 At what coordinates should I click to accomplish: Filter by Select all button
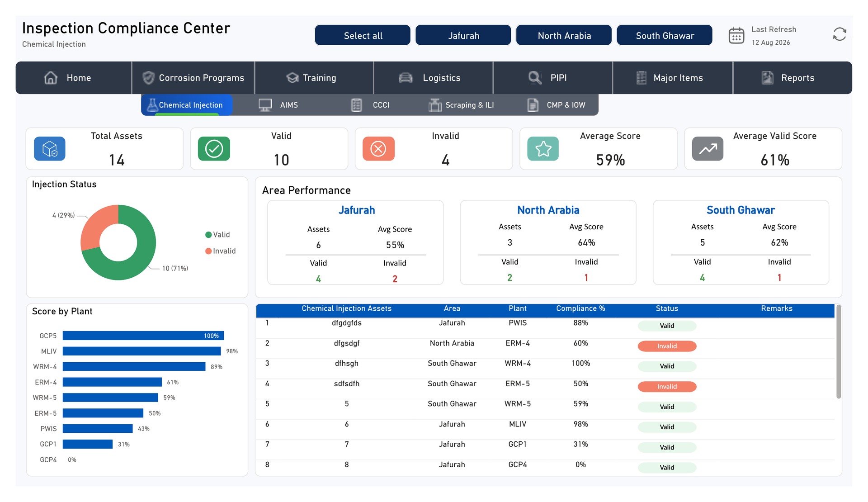[363, 35]
